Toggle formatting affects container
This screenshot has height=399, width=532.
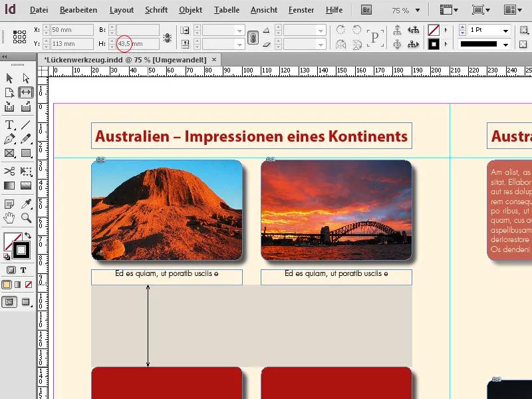(x=11, y=270)
